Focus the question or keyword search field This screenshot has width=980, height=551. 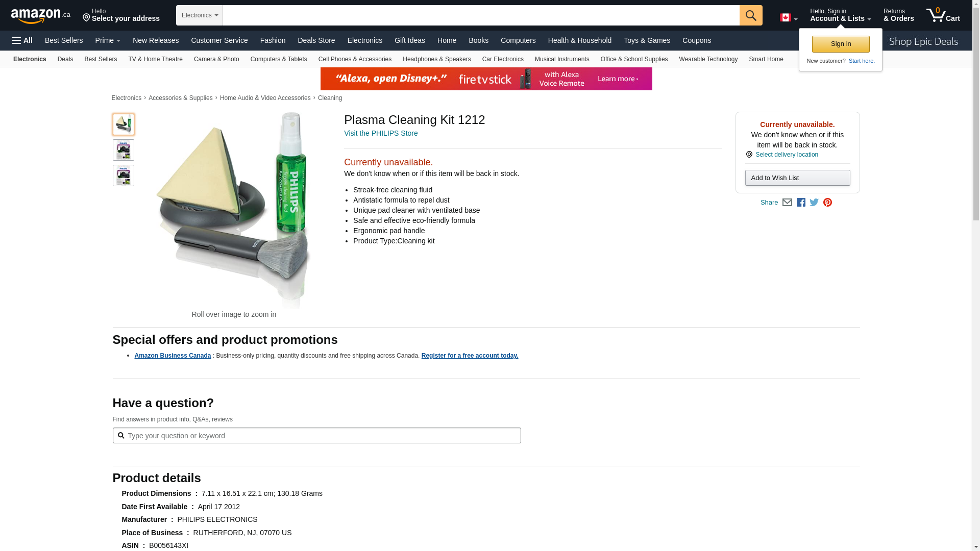coord(322,436)
